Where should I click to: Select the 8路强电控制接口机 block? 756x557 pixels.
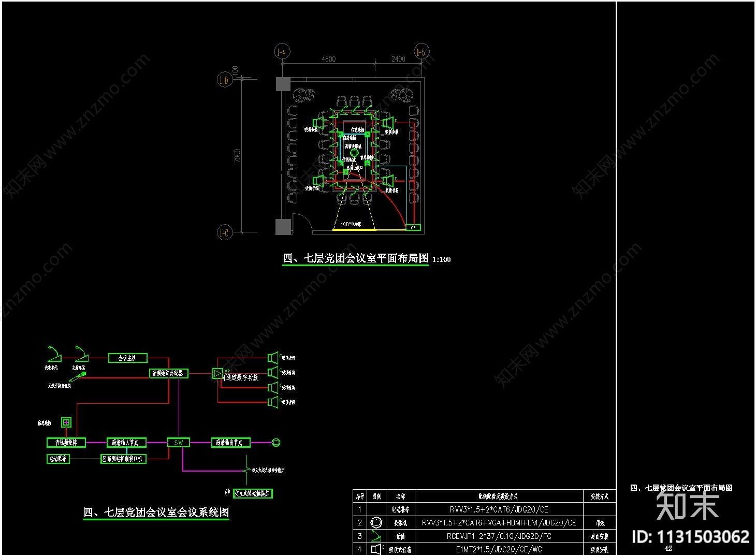click(123, 459)
